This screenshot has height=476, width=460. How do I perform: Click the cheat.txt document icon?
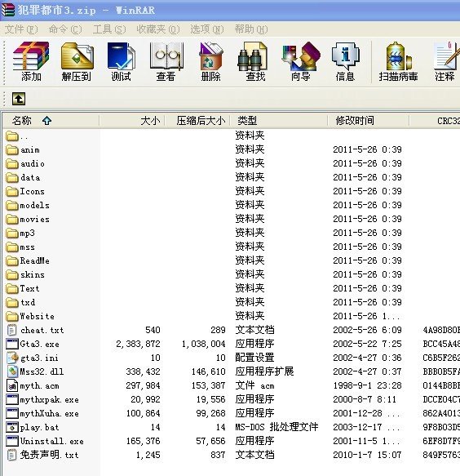(12, 330)
